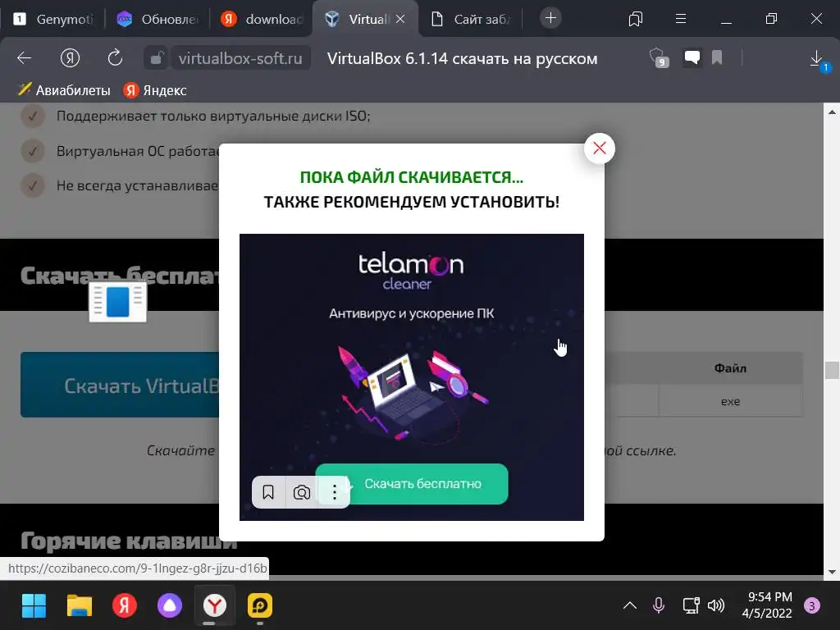Click the volume speaker tray icon
Screen dimensions: 840x630
(x=715, y=606)
